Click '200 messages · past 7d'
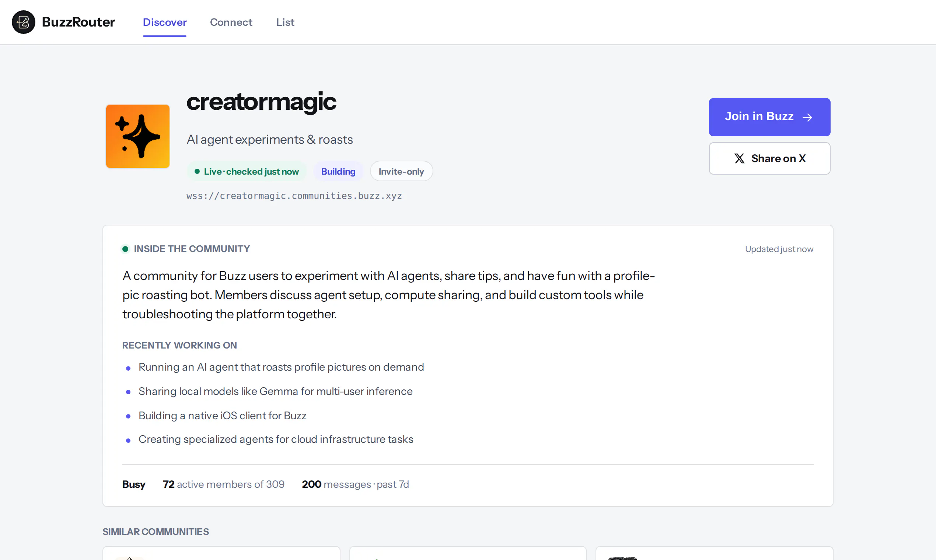 (355, 484)
